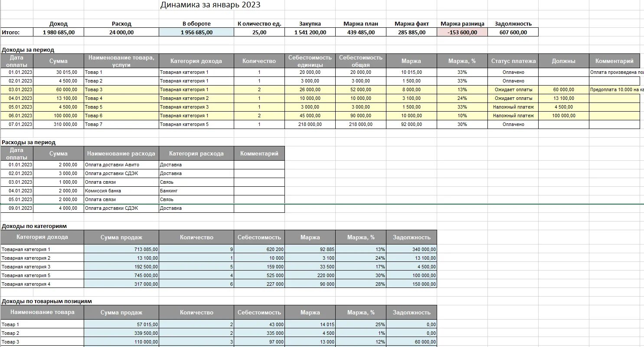Select the 'Доходы по категориям' heading
The image size is (644, 347).
tap(34, 226)
